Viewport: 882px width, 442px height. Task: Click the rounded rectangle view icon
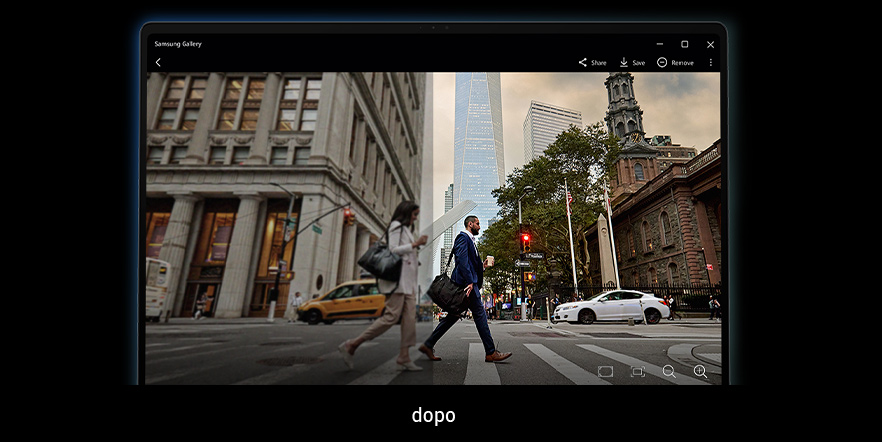(605, 371)
